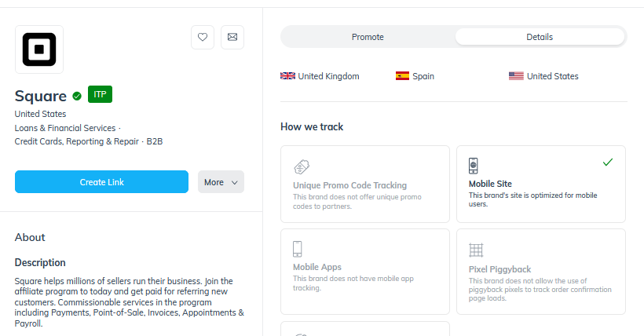Screen dimensions: 644x336
Task: Click the green verified checkmark badge
Action: click(77, 96)
